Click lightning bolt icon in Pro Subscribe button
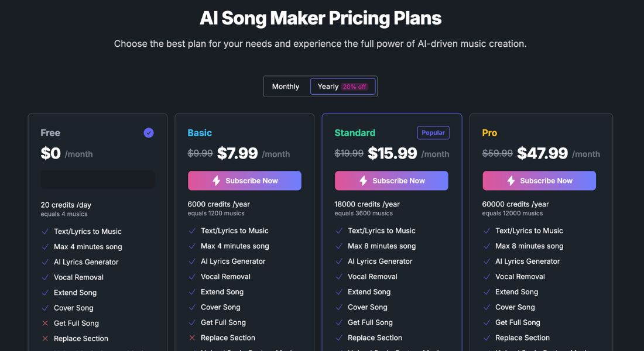This screenshot has width=644, height=351. click(x=511, y=181)
